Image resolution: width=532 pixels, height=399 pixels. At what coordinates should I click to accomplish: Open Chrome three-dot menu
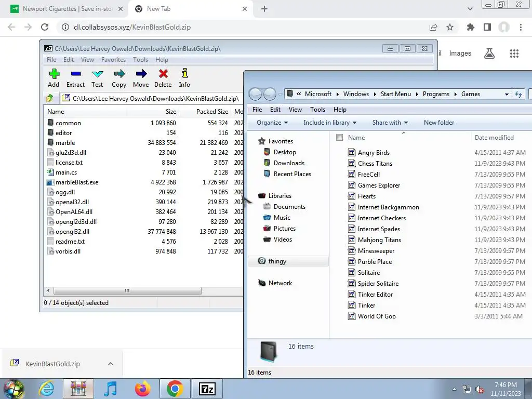521,27
